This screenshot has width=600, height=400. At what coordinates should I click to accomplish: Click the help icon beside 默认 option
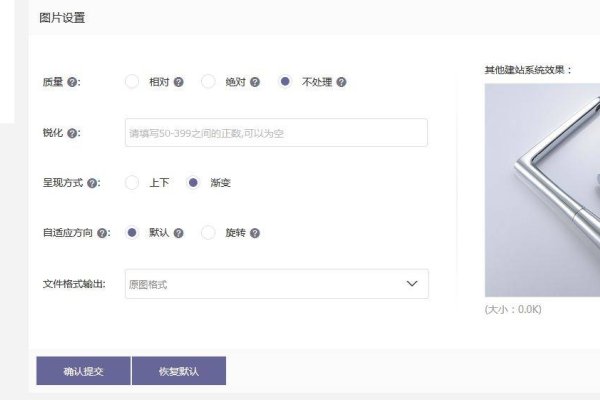click(178, 233)
